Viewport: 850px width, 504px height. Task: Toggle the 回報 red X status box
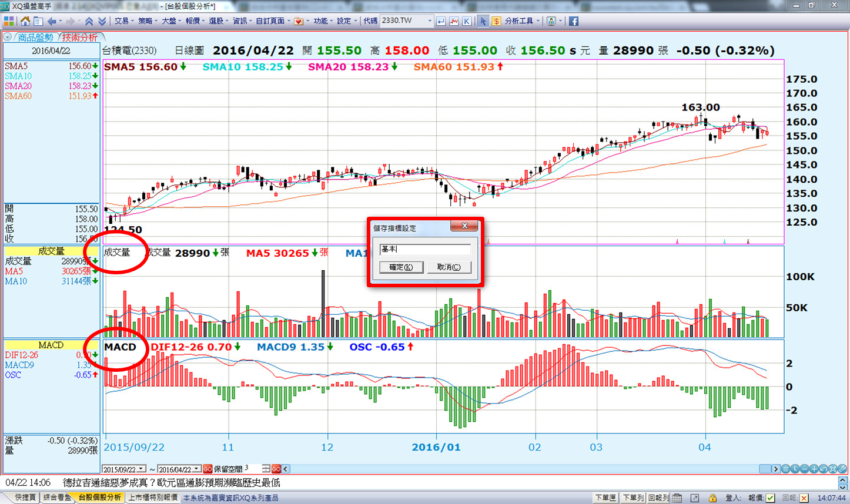804,498
